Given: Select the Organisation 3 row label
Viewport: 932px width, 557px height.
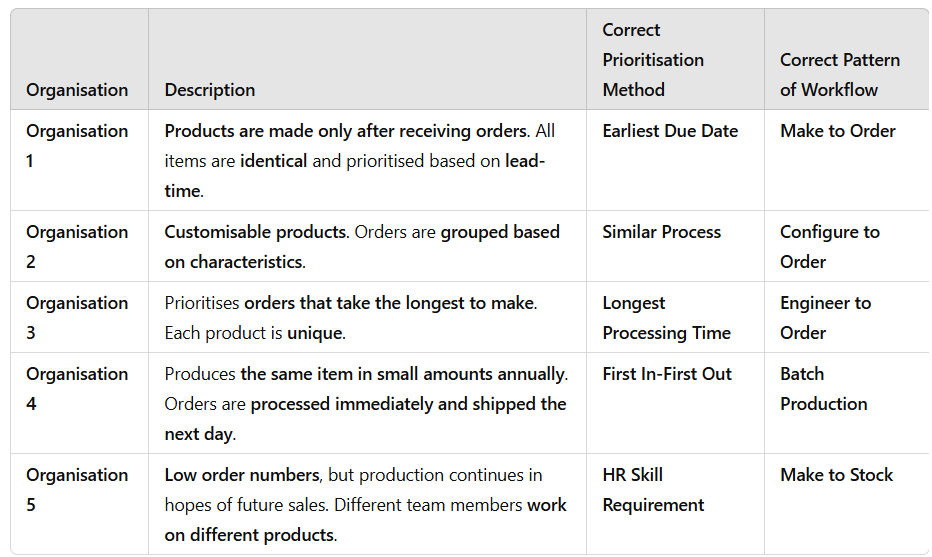Looking at the screenshot, I should (77, 317).
